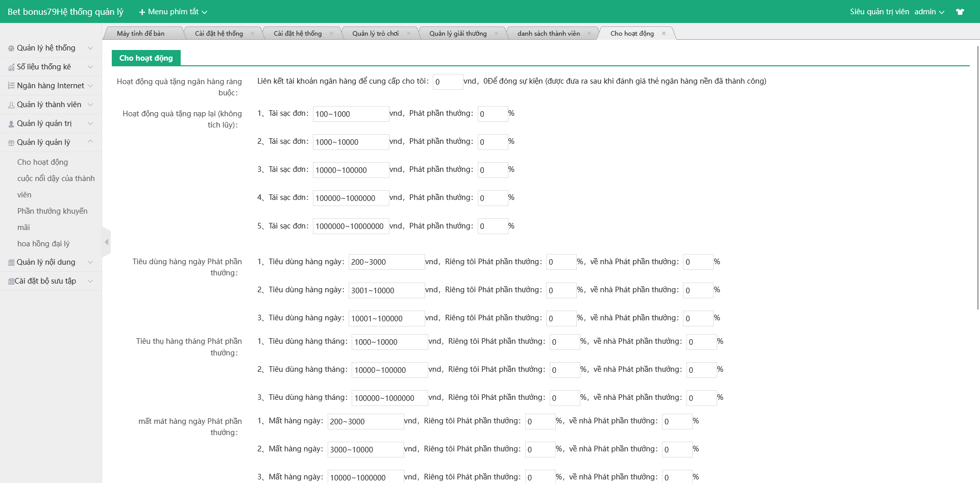Screen dimensions: 980x483
Task: Click the shirt theme icon in header
Action: tap(960, 12)
